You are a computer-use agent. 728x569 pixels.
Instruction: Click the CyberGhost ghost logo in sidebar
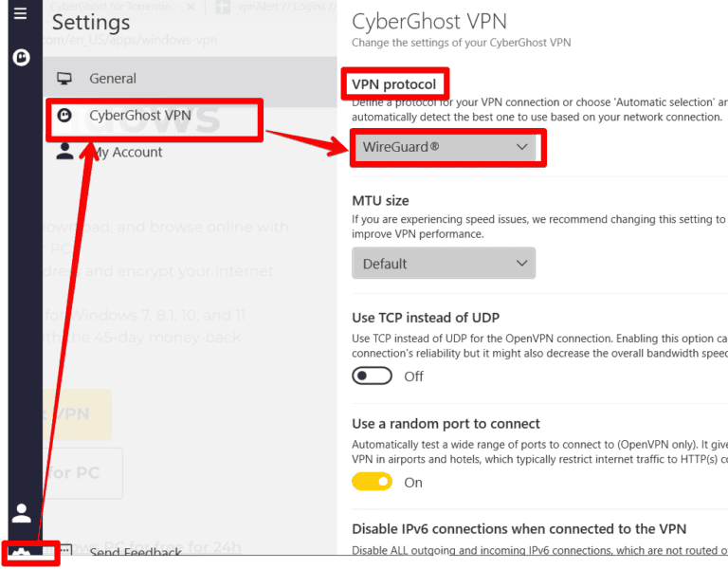[x=21, y=58]
